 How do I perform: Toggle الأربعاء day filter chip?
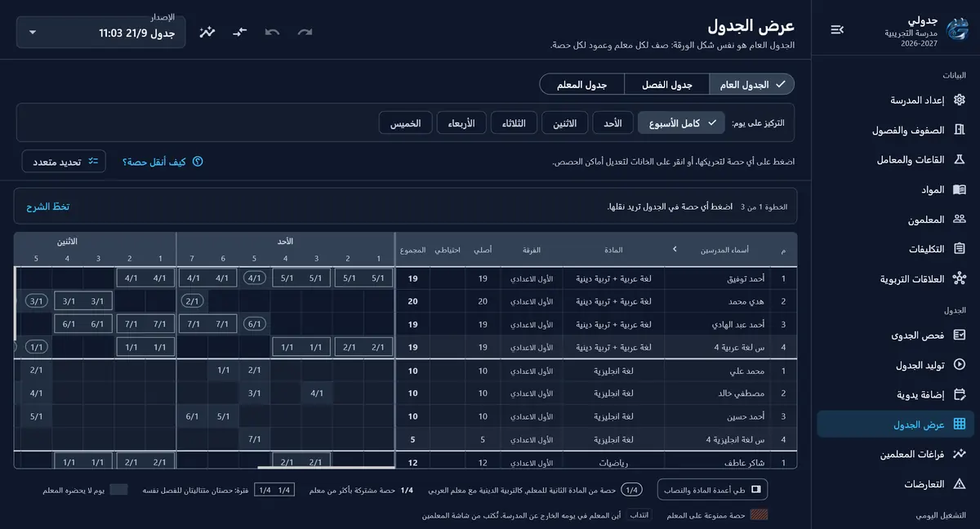tap(461, 123)
